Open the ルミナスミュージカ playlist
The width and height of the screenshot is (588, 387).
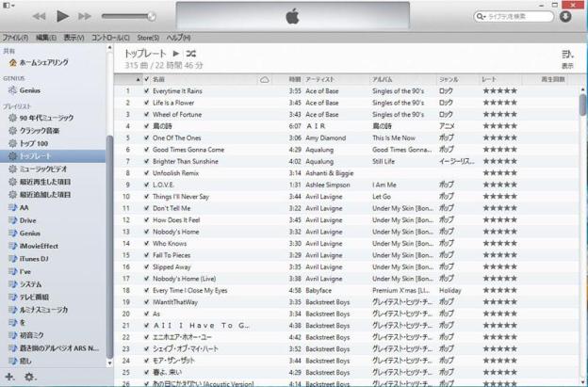pos(39,310)
